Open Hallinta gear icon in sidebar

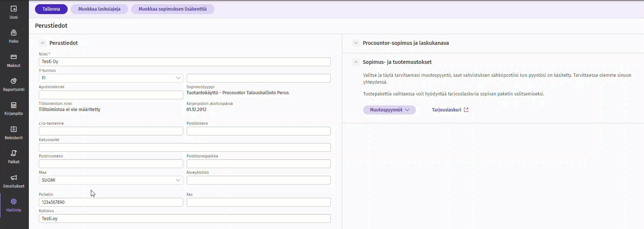(x=14, y=202)
